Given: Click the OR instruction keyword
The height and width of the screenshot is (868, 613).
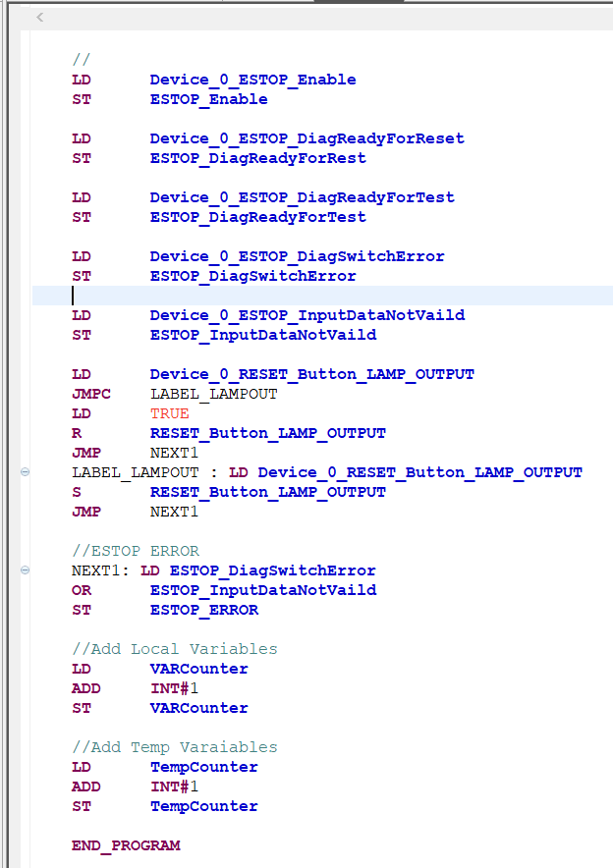Looking at the screenshot, I should 82,590.
